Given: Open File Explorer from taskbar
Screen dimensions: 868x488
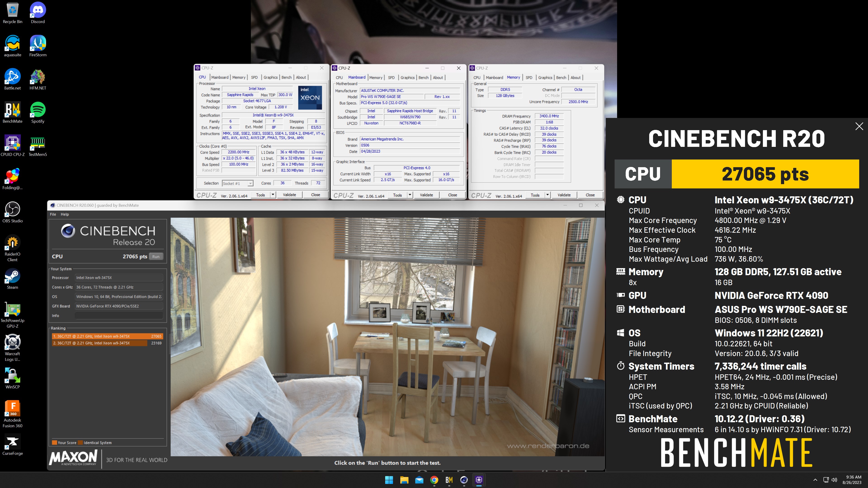Looking at the screenshot, I should [404, 480].
